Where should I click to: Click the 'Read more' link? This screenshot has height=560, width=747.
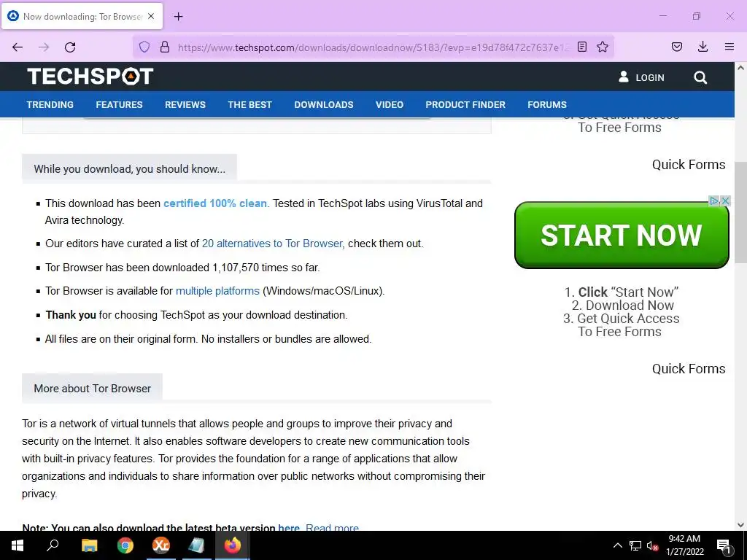332,528
